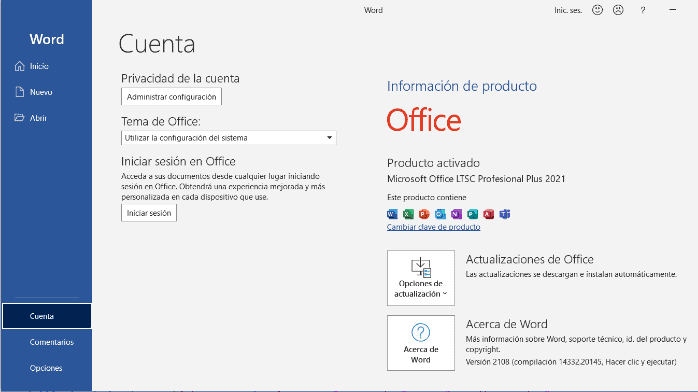Viewport: 698px width, 392px height.
Task: Click the Iniciar sesión en Office heading
Action: [178, 161]
